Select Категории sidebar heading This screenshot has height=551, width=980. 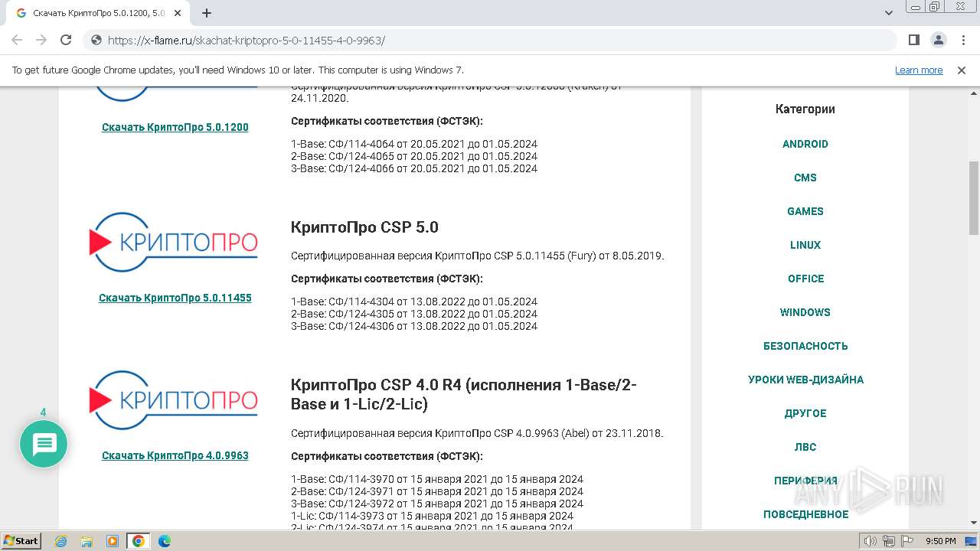pyautogui.click(x=805, y=109)
